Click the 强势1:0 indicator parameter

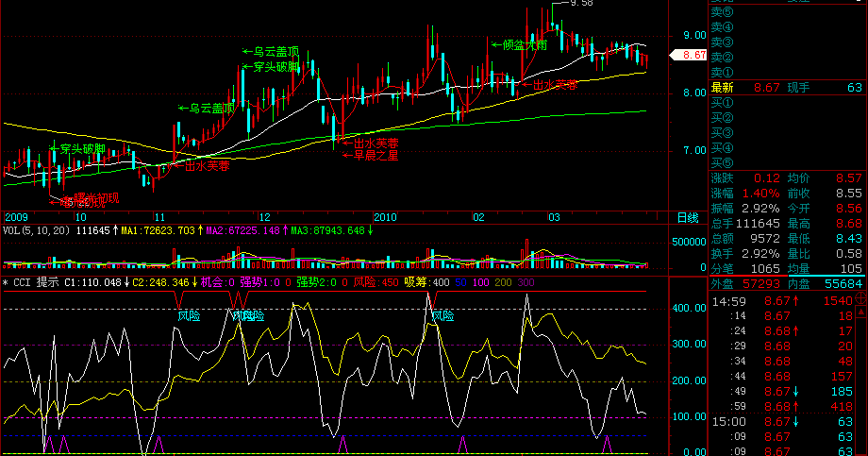coord(259,282)
